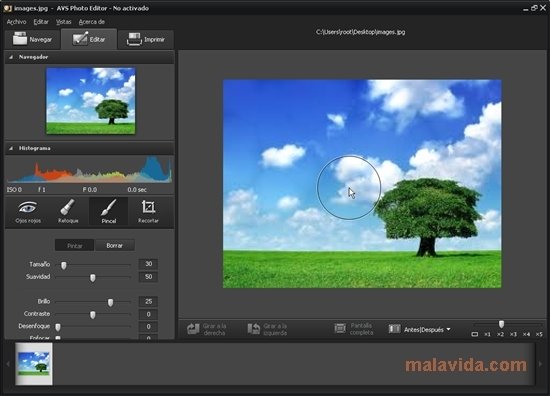Set zoom level to x1
Screen dimensions: 550x396
tap(487, 334)
